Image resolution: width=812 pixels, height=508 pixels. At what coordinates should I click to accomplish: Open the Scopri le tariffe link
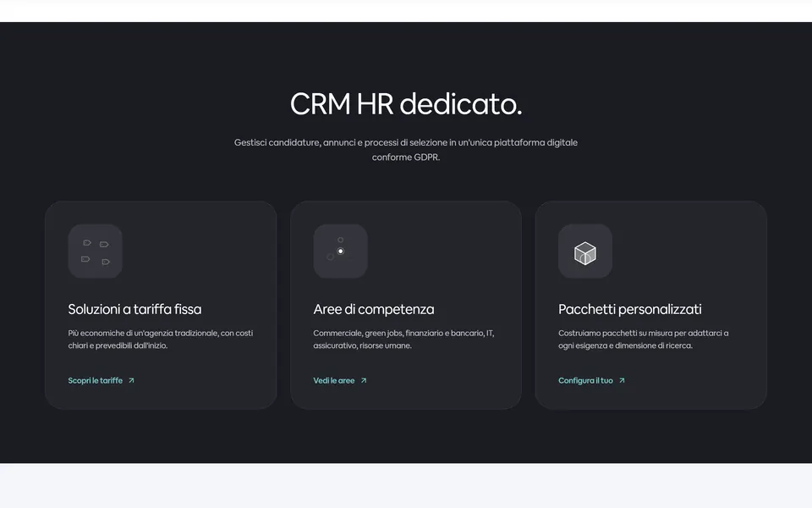pyautogui.click(x=101, y=380)
